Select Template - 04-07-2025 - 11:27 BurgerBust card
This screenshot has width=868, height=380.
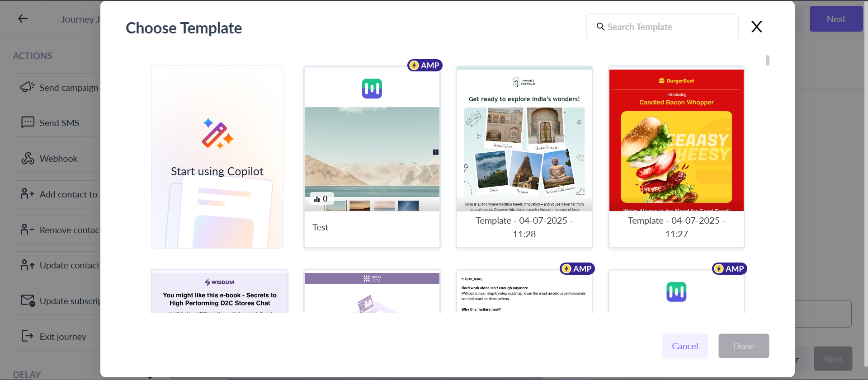click(676, 157)
